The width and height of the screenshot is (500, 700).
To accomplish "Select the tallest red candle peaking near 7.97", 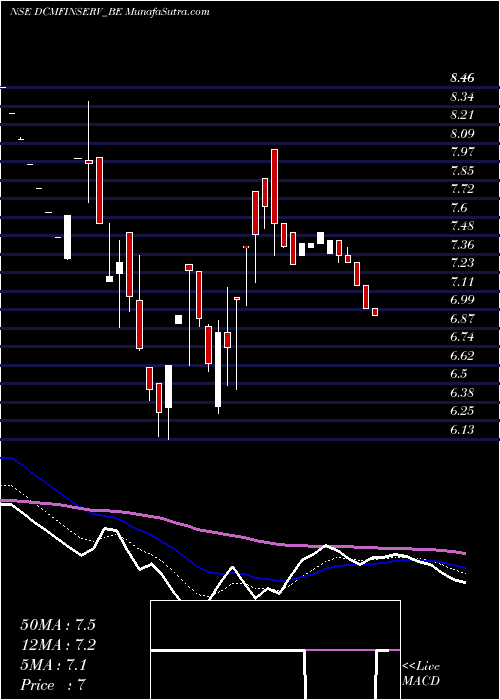I will coord(275,187).
